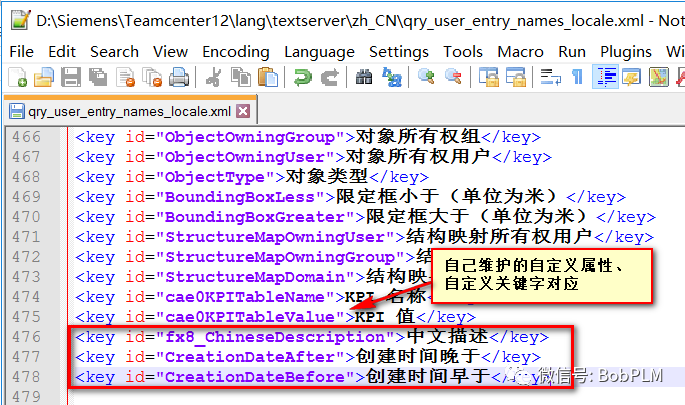Toggle synchronize vertical scrolling icon
Image resolution: width=685 pixels, height=405 pixels.
[x=488, y=77]
